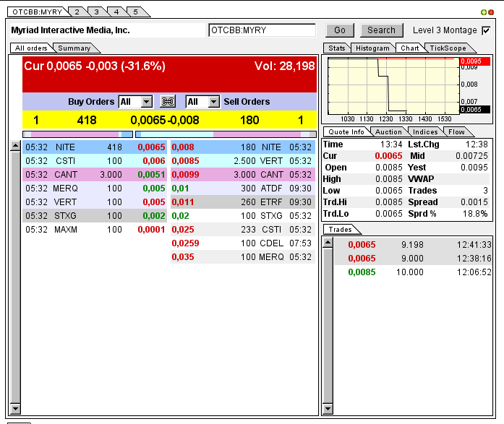Click the trade at 12:38:16
The height and width of the screenshot is (424, 504).
(x=413, y=259)
